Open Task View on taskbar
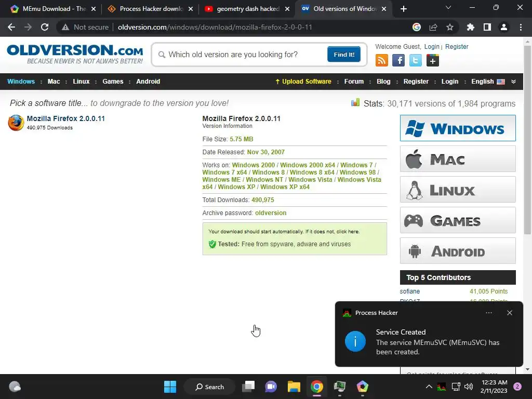This screenshot has width=532, height=399. tap(248, 387)
